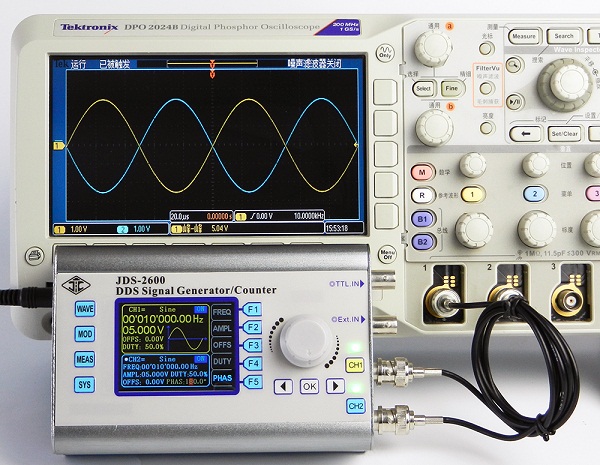Click the CH1 amplitude value 05.000 V

(x=143, y=330)
